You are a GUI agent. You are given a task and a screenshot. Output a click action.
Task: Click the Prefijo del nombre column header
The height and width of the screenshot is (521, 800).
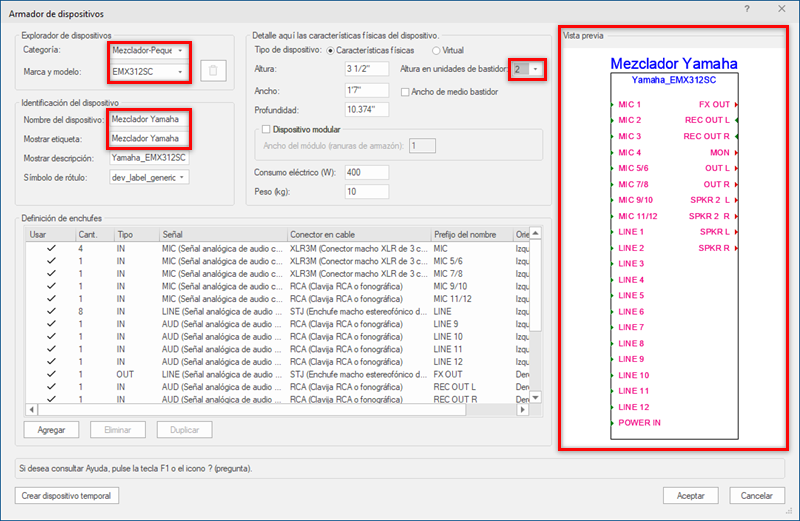(471, 235)
